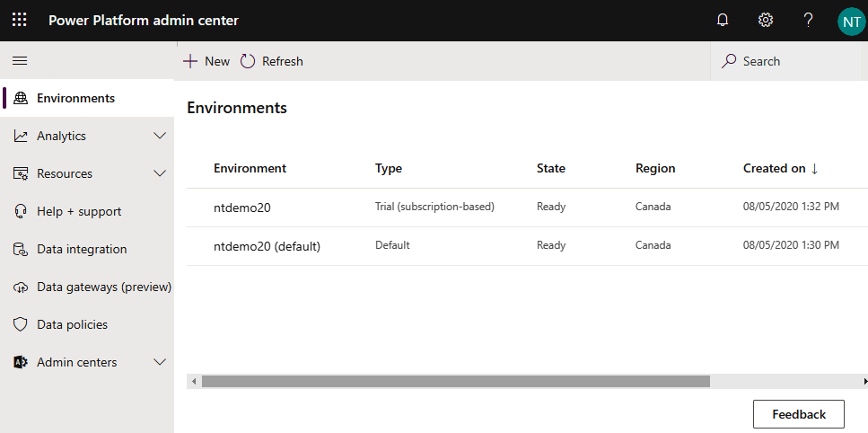Image resolution: width=868 pixels, height=433 pixels.
Task: Click Power Platform admin center title
Action: tap(144, 21)
